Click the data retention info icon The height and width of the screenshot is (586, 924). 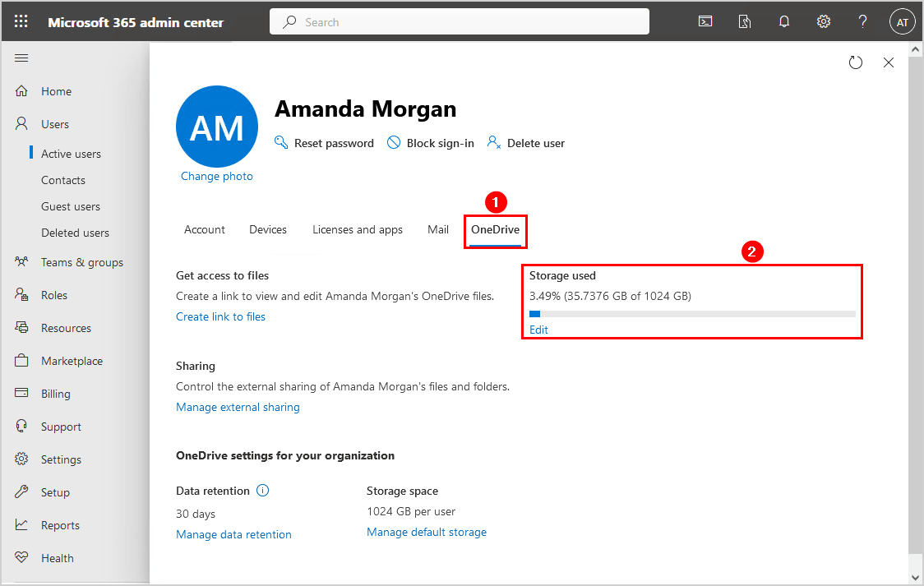(x=263, y=491)
